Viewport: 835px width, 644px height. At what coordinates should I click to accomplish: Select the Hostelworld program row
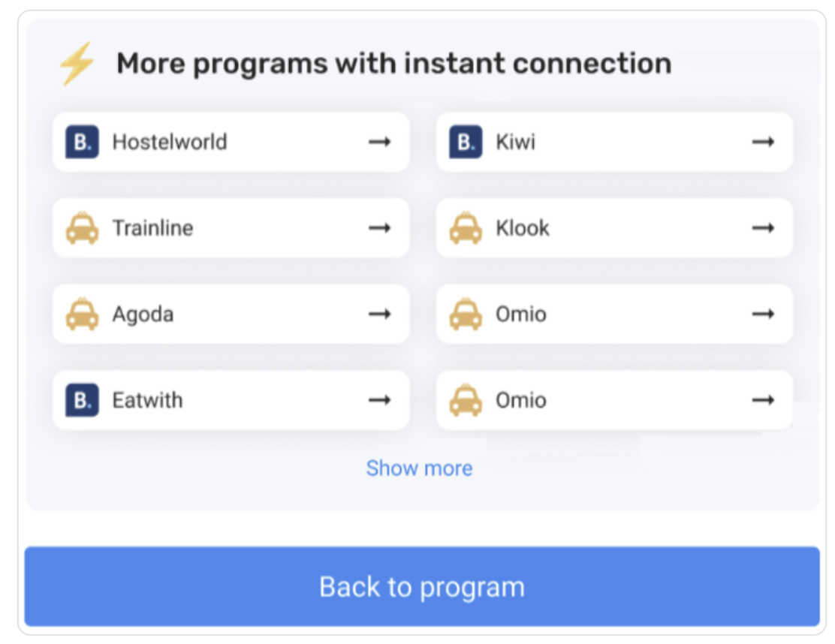click(229, 142)
